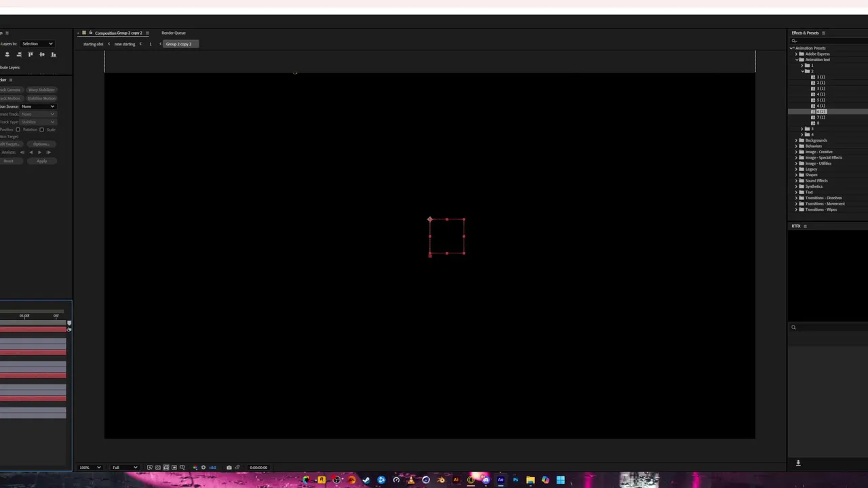The height and width of the screenshot is (488, 868).
Task: Toggle the Rotation checkbox in Tracker
Action: [x=18, y=129]
